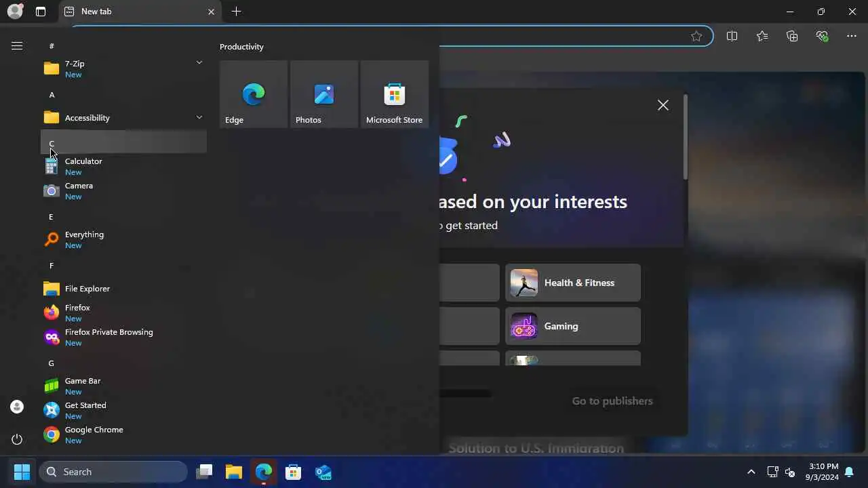The height and width of the screenshot is (488, 868).
Task: Launch Google Chrome from the app list
Action: 123,434
